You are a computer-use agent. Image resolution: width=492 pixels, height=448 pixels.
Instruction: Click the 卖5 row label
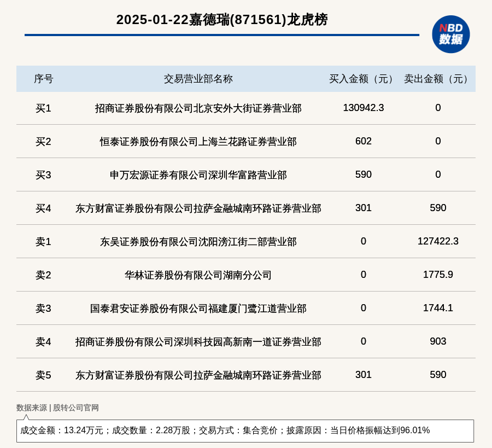point(43,375)
